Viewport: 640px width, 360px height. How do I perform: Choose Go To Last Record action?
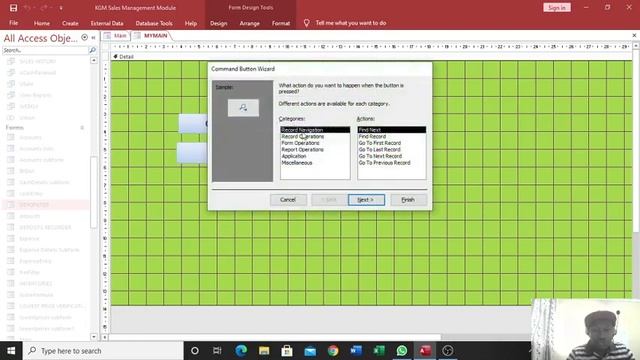coord(392,149)
